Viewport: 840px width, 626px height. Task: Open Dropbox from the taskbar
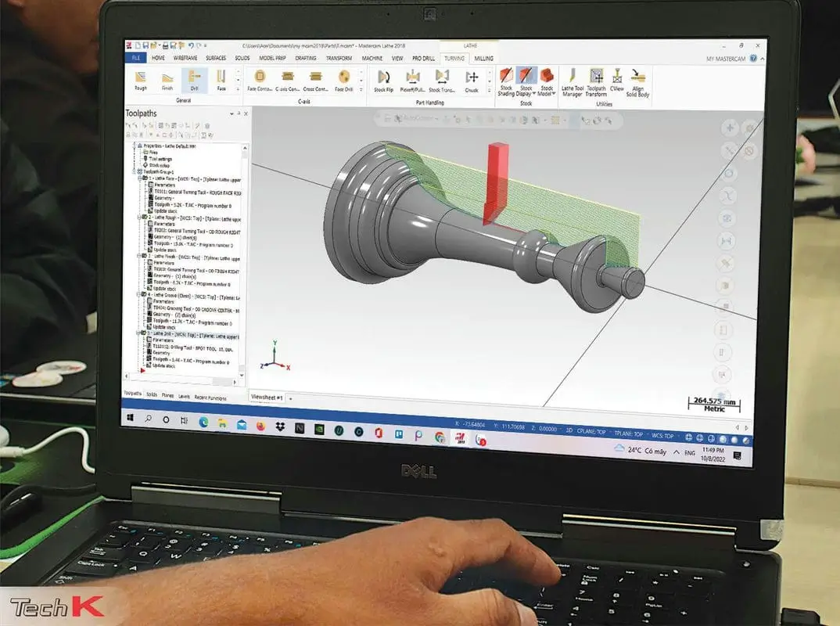[x=280, y=427]
